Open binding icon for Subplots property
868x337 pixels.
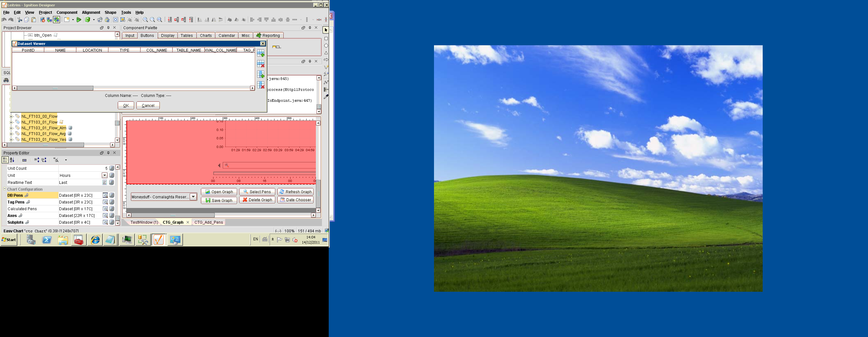111,222
